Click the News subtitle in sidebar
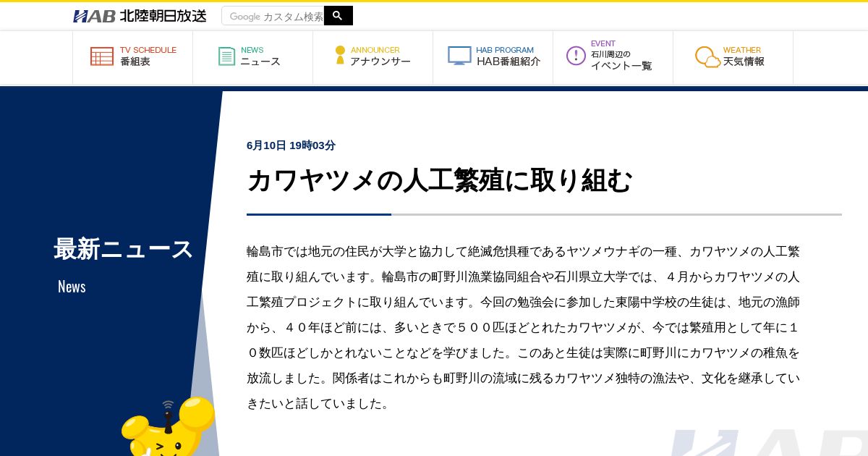The height and width of the screenshot is (456, 868). click(x=72, y=287)
